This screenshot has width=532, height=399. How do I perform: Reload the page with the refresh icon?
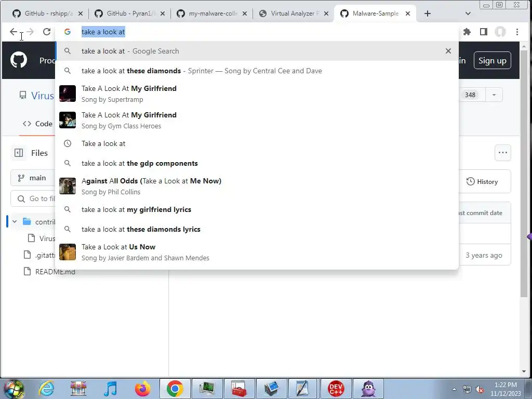coord(47,32)
